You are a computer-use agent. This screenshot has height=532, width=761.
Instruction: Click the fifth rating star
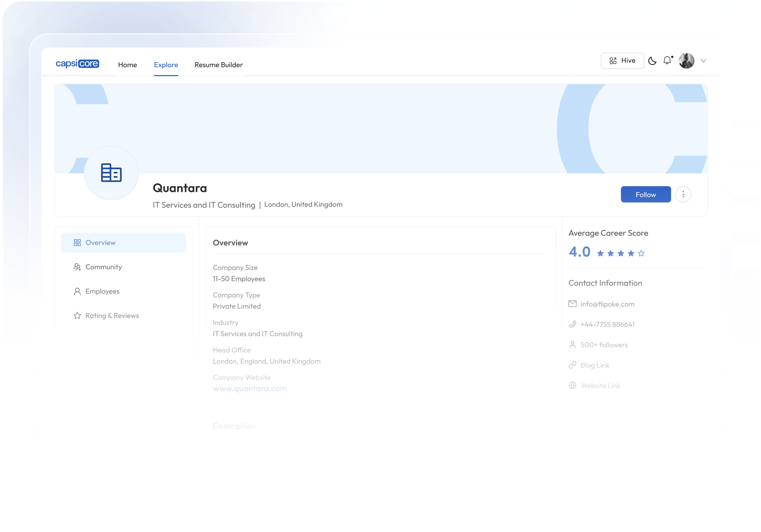click(x=641, y=253)
